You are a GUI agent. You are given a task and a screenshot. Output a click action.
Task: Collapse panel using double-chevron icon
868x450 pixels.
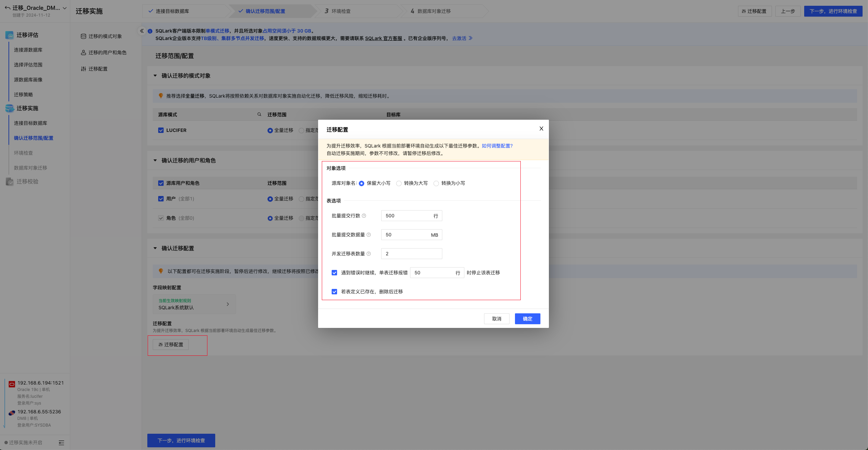(142, 31)
